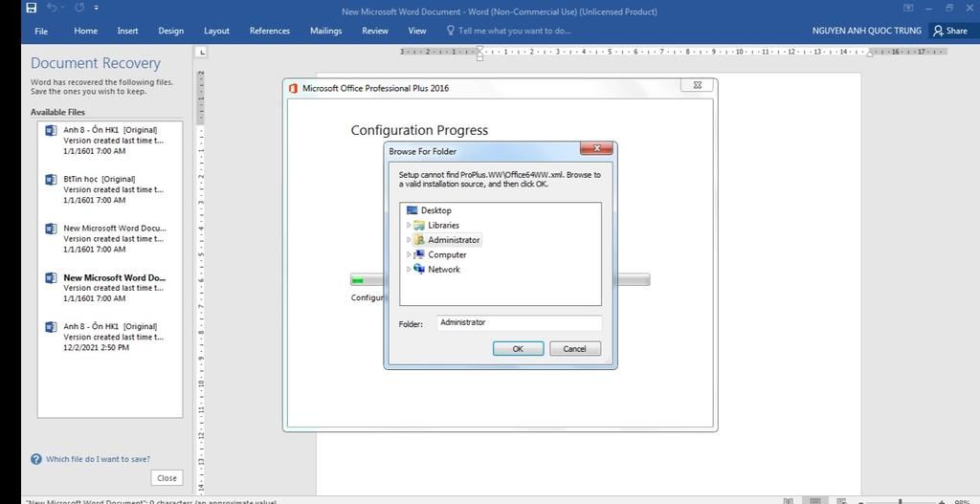Image resolution: width=980 pixels, height=504 pixels.
Task: Click the Network label in folder tree
Action: point(444,269)
